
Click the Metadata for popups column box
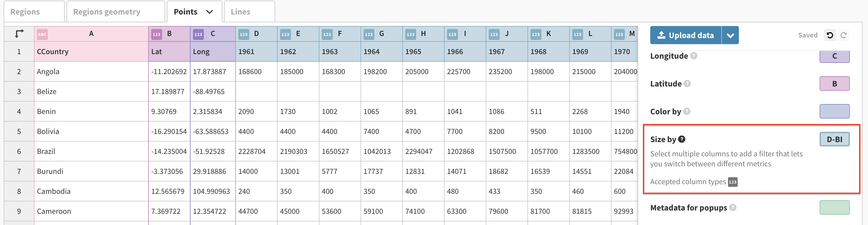834,207
